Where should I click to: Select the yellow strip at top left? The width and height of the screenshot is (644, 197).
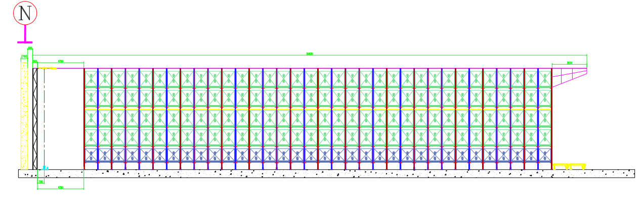point(47,68)
